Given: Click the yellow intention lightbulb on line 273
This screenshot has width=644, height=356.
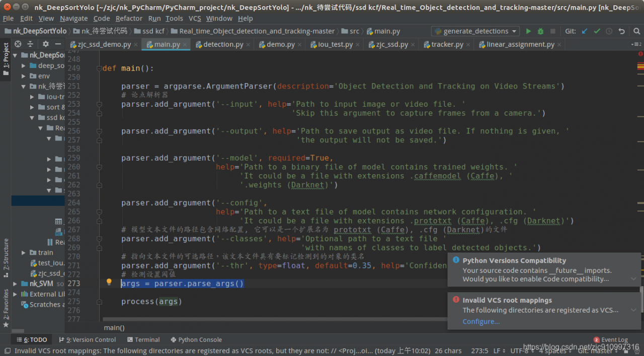Looking at the screenshot, I should click(x=109, y=282).
